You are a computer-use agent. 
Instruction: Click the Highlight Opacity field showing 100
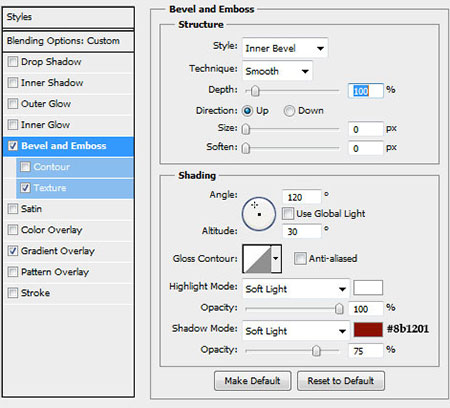point(366,309)
